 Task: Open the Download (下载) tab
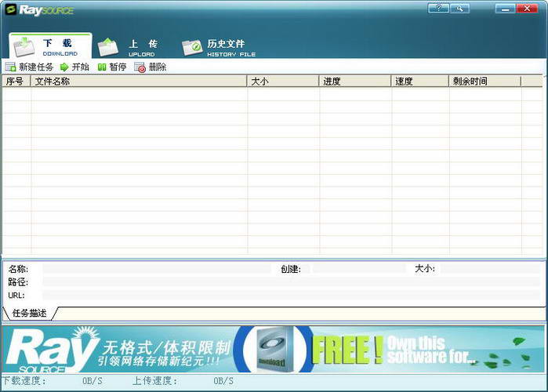point(51,46)
